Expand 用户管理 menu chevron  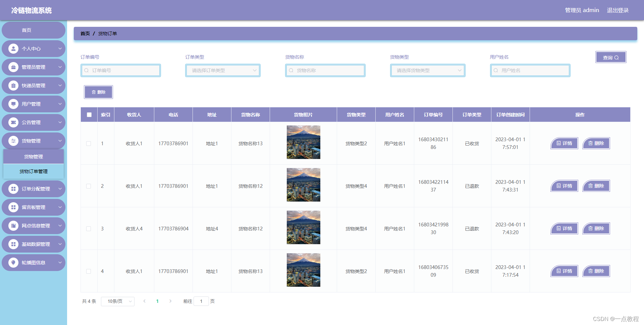pos(60,104)
